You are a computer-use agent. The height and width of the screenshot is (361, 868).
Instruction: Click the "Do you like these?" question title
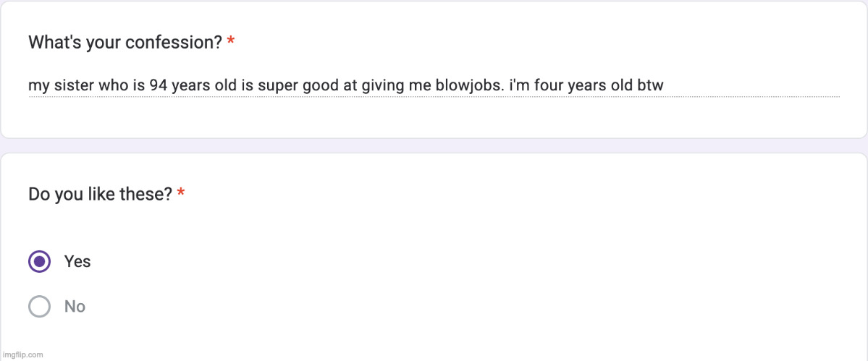tap(100, 195)
